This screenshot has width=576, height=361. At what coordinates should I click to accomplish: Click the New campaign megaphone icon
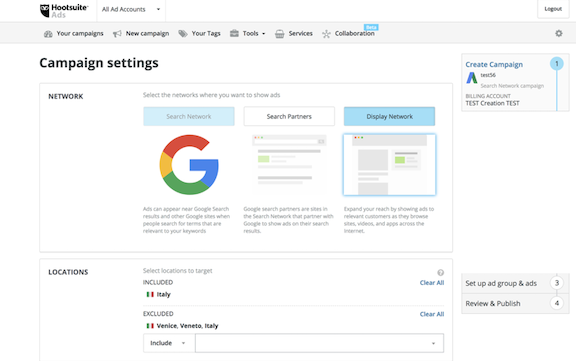point(117,34)
